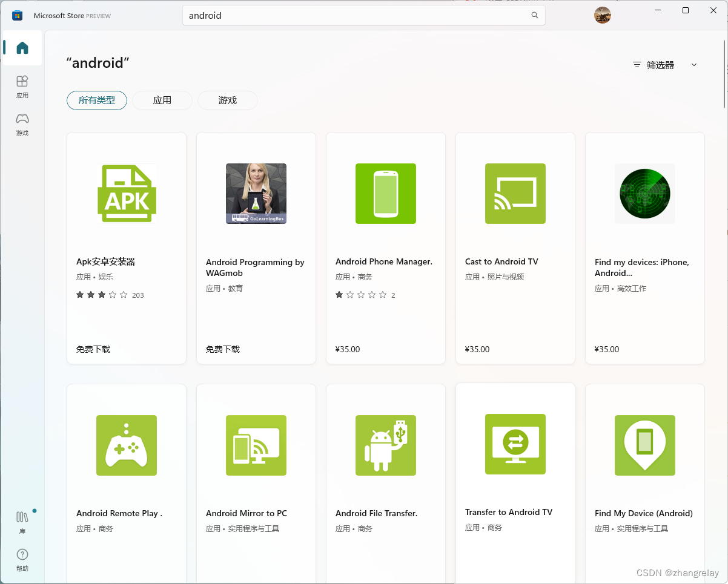Viewport: 728px width, 584px height.
Task: Click the Android Remote Play . title
Action: [119, 514]
